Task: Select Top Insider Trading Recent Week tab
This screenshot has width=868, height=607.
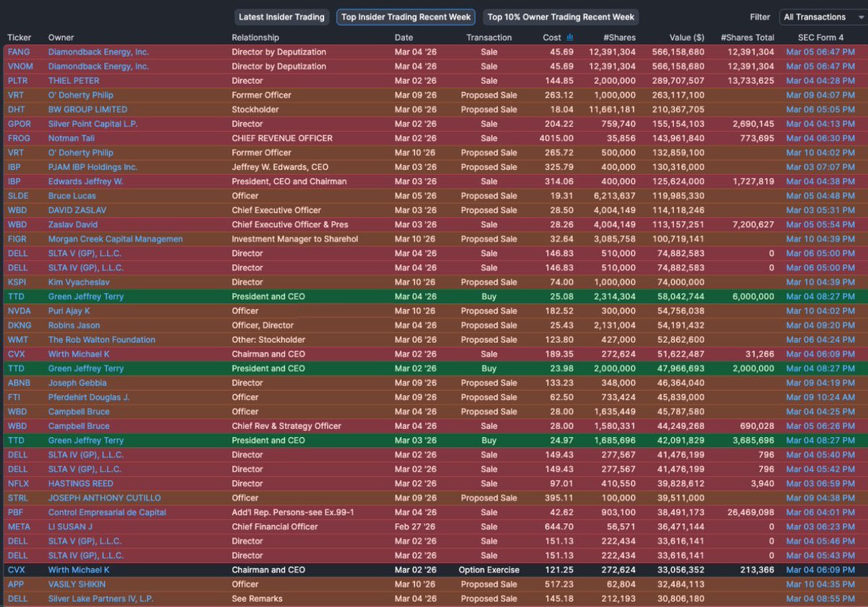Action: 406,17
